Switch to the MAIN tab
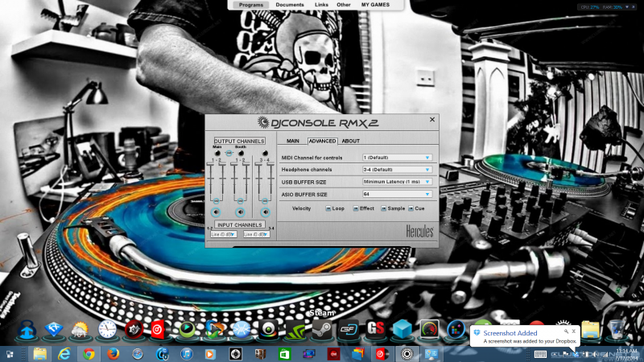Screen dimensions: 644x362 click(293, 141)
